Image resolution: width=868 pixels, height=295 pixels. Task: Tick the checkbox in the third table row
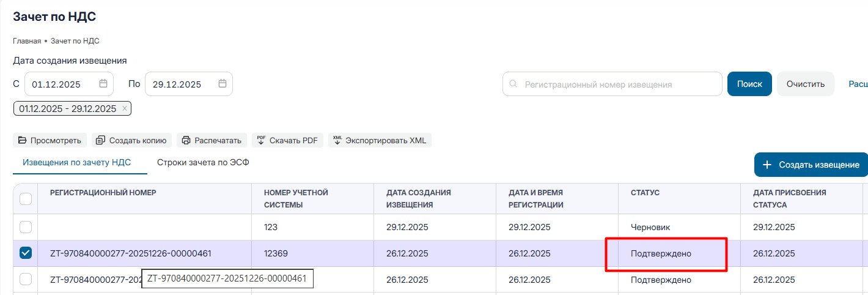(26, 280)
